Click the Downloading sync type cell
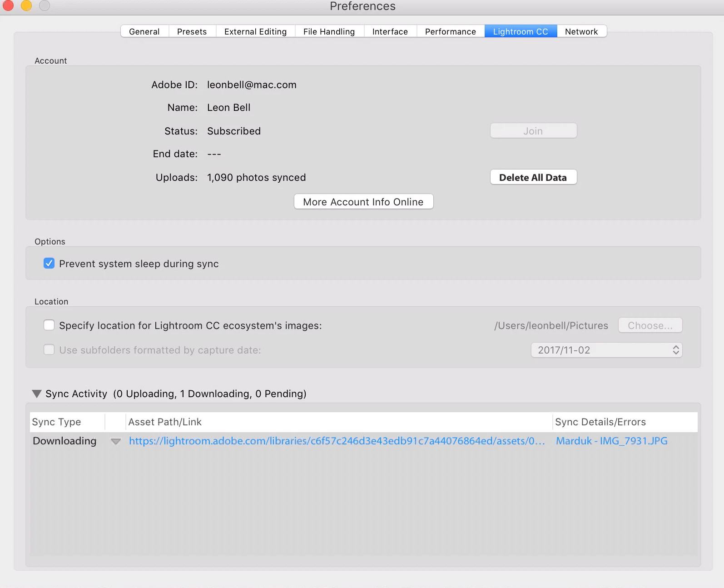724x588 pixels. pos(64,441)
